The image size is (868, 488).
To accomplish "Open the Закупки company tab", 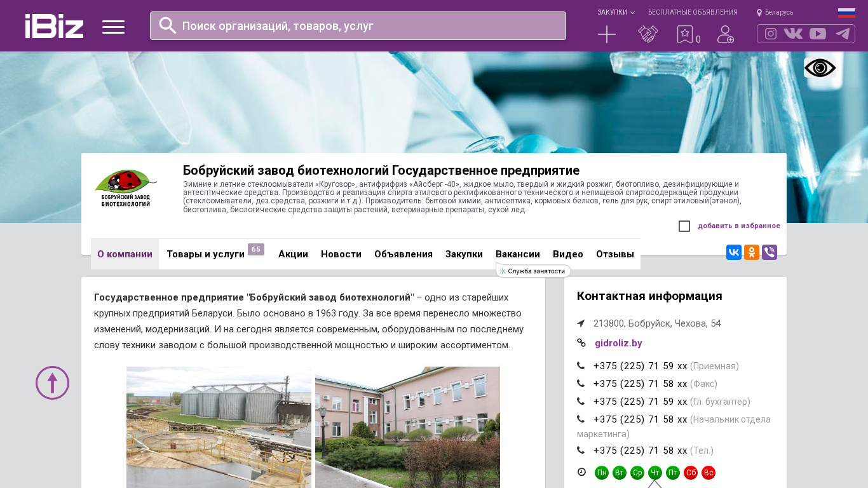I will click(464, 254).
